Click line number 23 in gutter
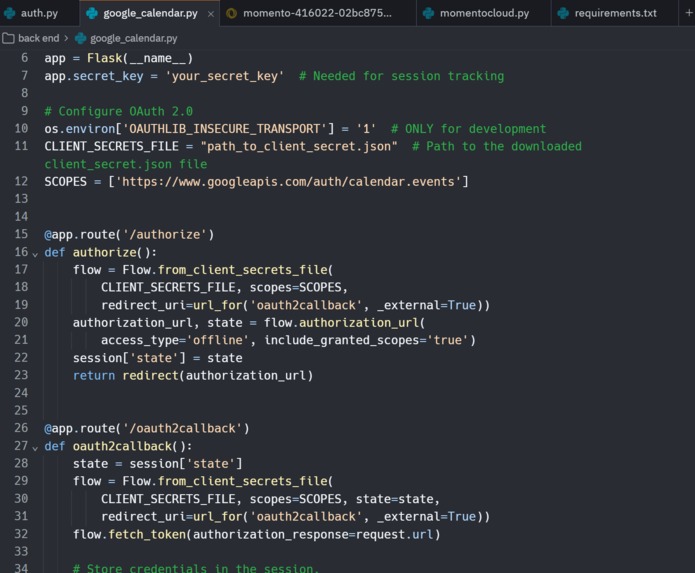The image size is (695, 573). [21, 375]
